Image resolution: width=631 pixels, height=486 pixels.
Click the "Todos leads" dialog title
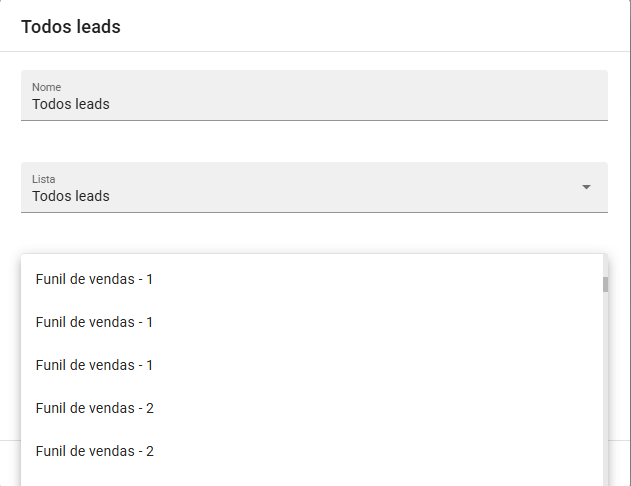pos(71,27)
